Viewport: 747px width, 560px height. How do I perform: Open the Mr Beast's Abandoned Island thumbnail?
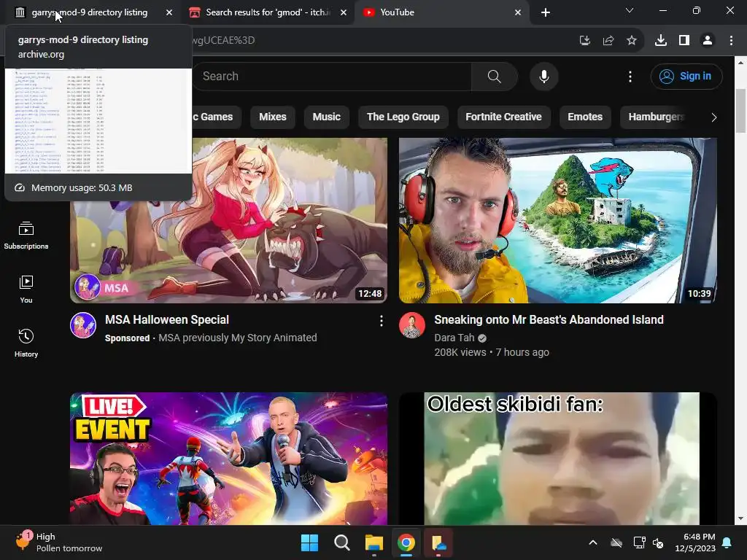point(558,220)
